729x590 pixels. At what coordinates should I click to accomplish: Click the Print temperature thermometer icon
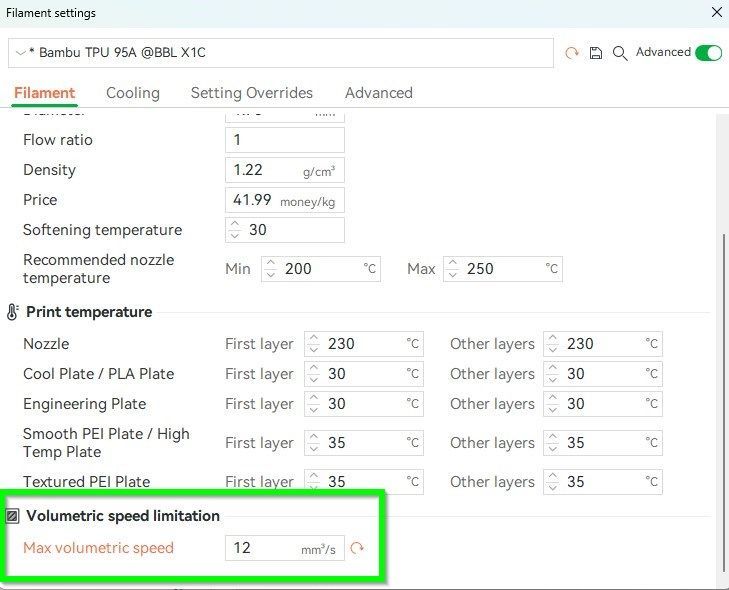[12, 312]
